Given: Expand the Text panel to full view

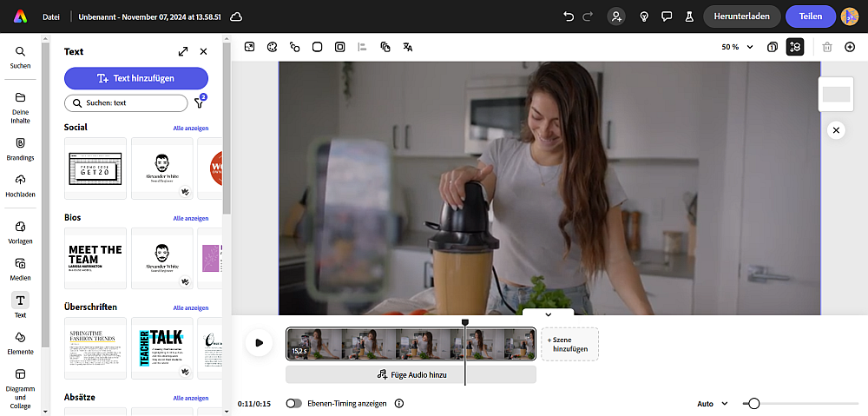Looking at the screenshot, I should (x=183, y=51).
